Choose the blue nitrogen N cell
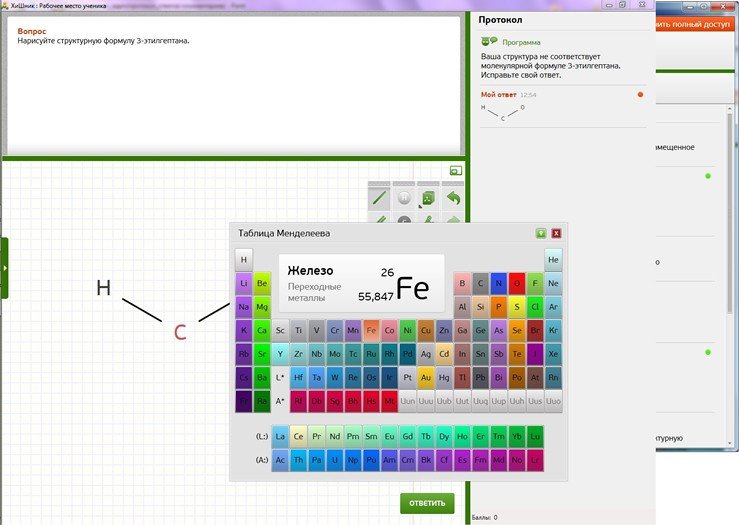Screen dimensions: 739x525 pos(499,283)
